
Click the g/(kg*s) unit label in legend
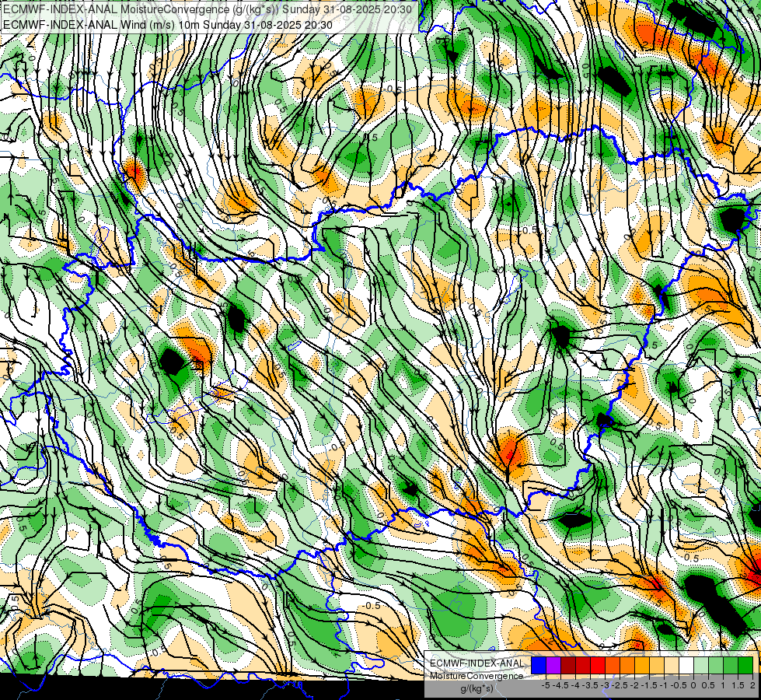click(476, 689)
